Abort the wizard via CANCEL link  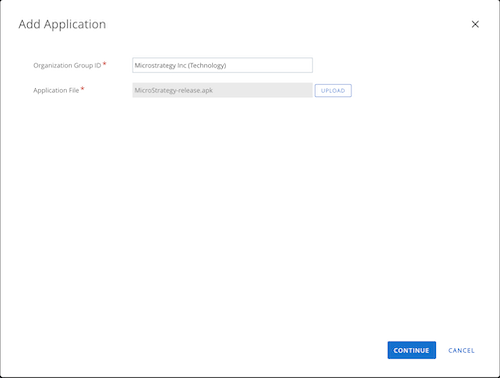(x=461, y=350)
